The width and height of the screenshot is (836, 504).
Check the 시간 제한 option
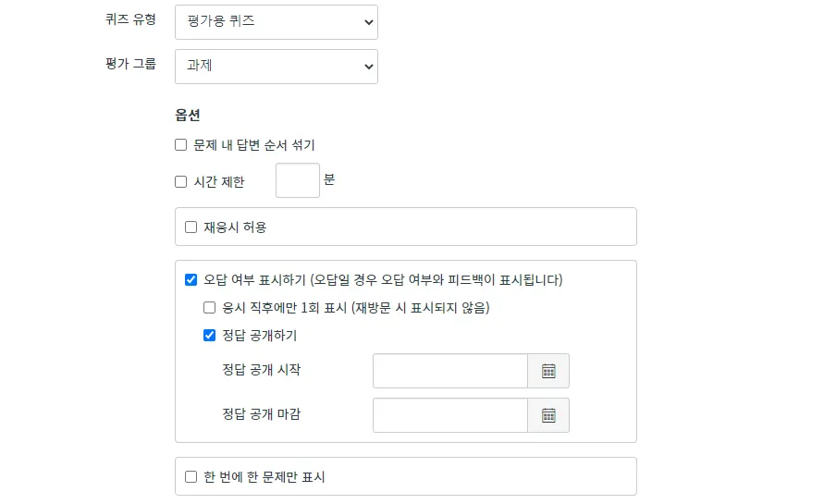pyautogui.click(x=181, y=182)
